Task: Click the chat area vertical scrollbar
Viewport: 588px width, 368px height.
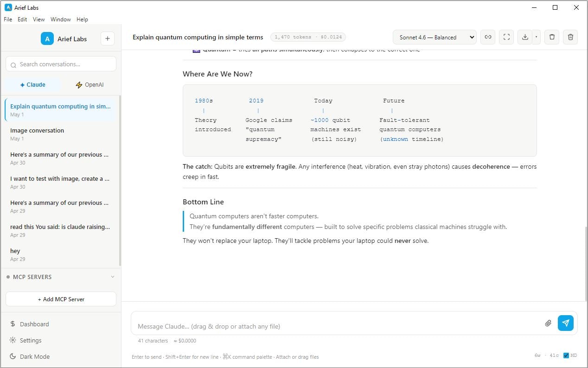Action: pos(586,264)
